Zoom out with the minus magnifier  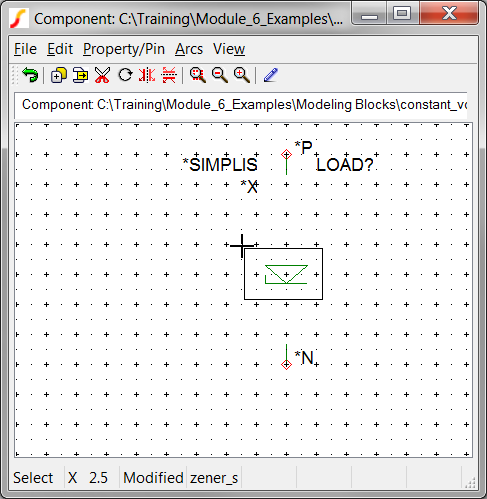click(x=220, y=75)
